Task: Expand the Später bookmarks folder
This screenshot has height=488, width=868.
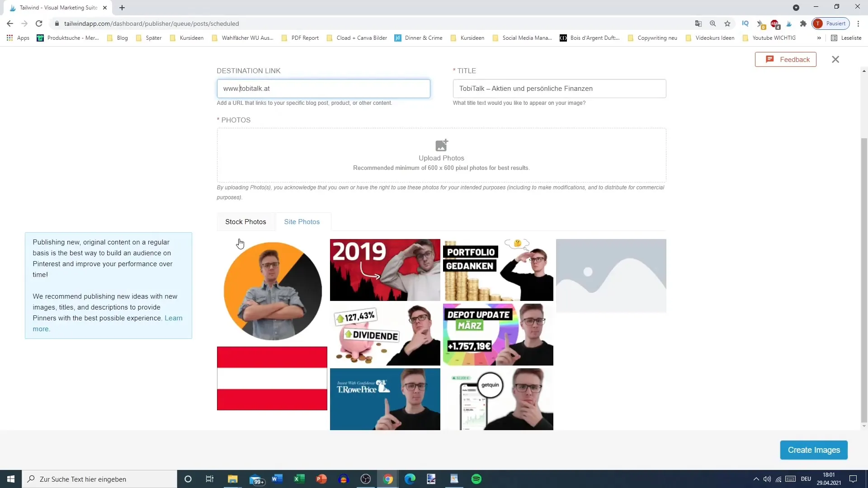Action: [x=153, y=38]
